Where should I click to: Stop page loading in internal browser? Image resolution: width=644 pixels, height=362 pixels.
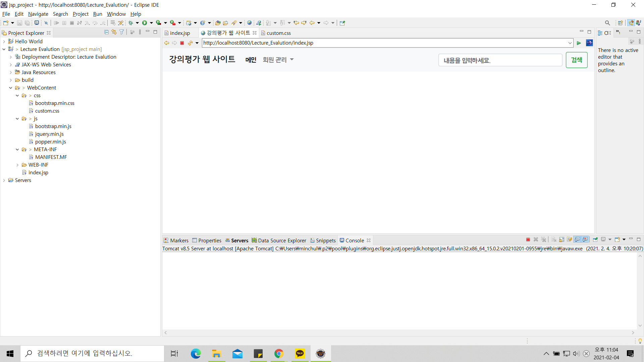click(x=182, y=43)
